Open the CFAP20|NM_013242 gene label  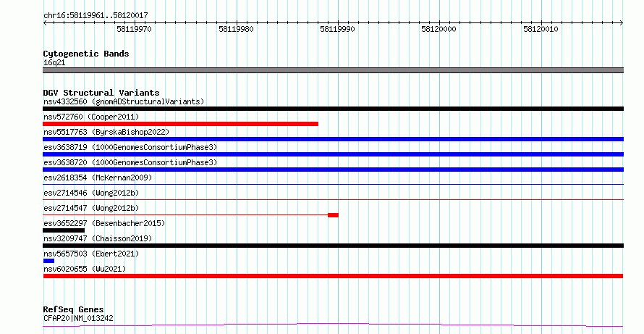78,318
